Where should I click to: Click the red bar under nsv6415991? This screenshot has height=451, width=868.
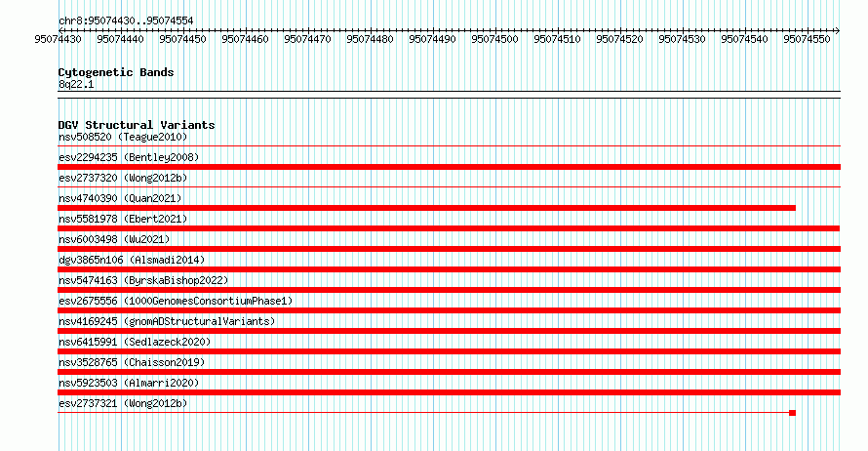pos(449,351)
